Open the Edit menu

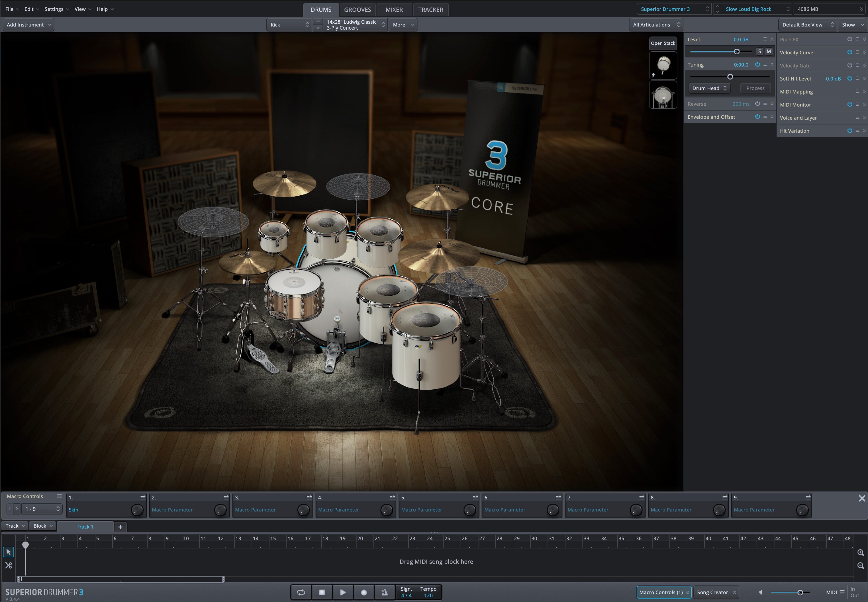tap(32, 9)
